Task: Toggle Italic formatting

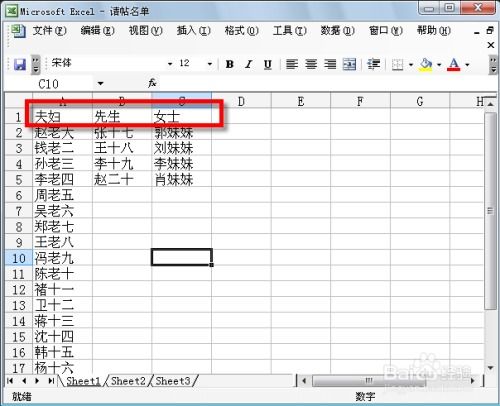Action: click(x=248, y=64)
